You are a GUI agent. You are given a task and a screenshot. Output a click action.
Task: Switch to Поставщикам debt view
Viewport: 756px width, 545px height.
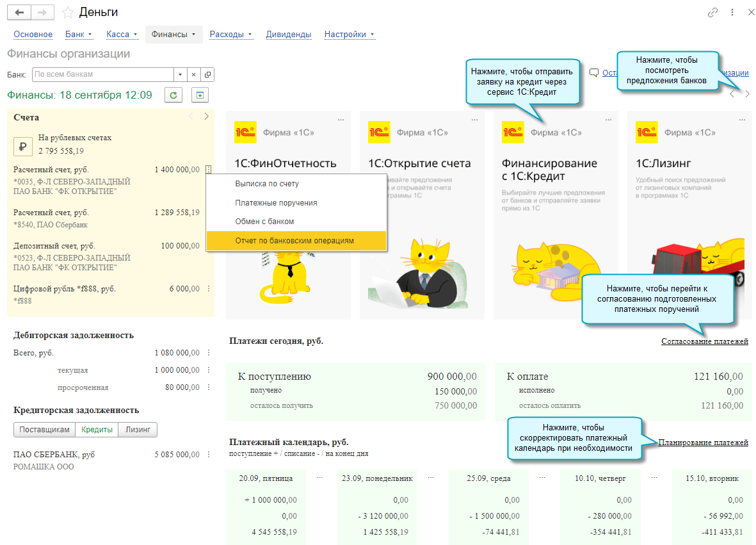click(44, 430)
